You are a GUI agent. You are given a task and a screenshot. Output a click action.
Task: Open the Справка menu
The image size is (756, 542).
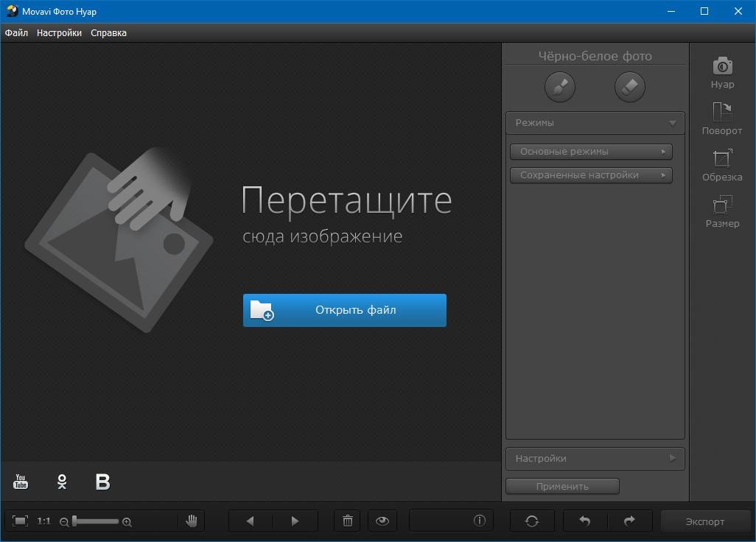(x=108, y=32)
